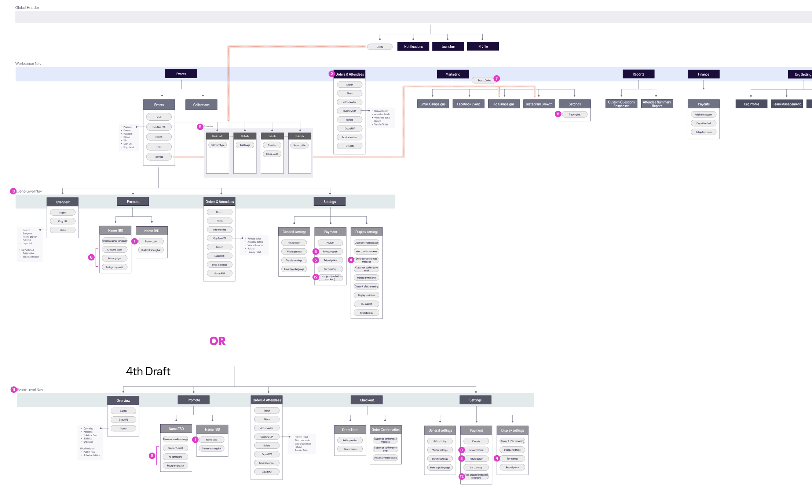Click pink marker 7 next to Promo Codes
The width and height of the screenshot is (812, 504).
click(x=497, y=78)
